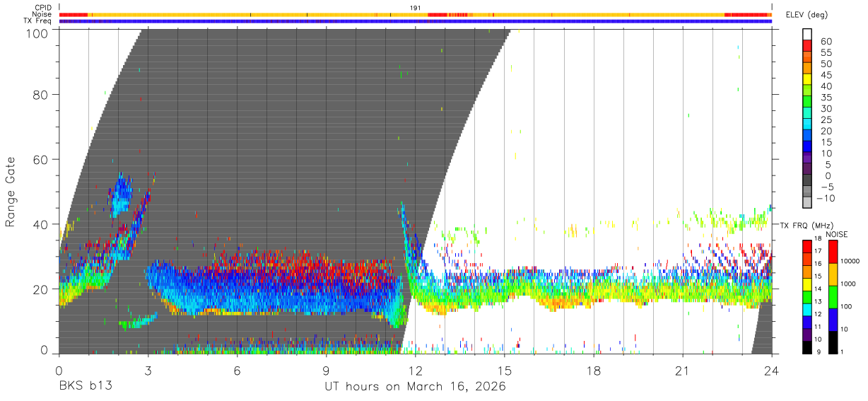Click the 60 tick on the Range Gate axis
868x401 pixels.
tap(40, 160)
